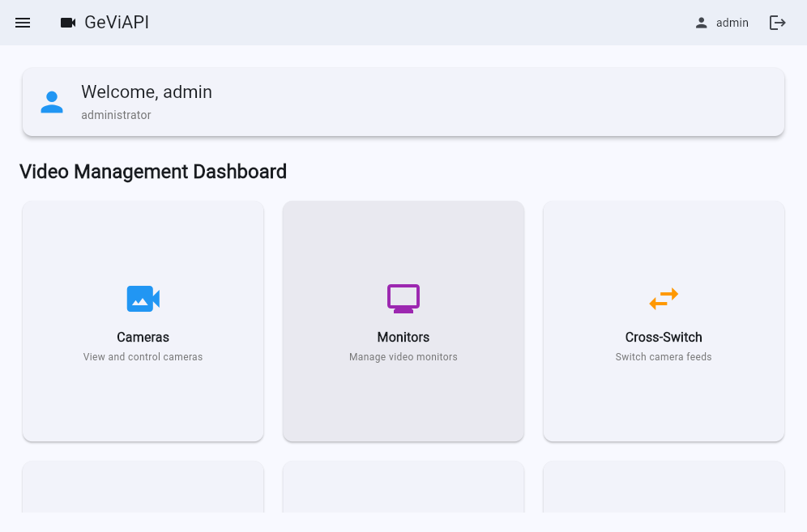Click the Video Management Dashboard heading
The height and width of the screenshot is (532, 807).
click(x=153, y=172)
